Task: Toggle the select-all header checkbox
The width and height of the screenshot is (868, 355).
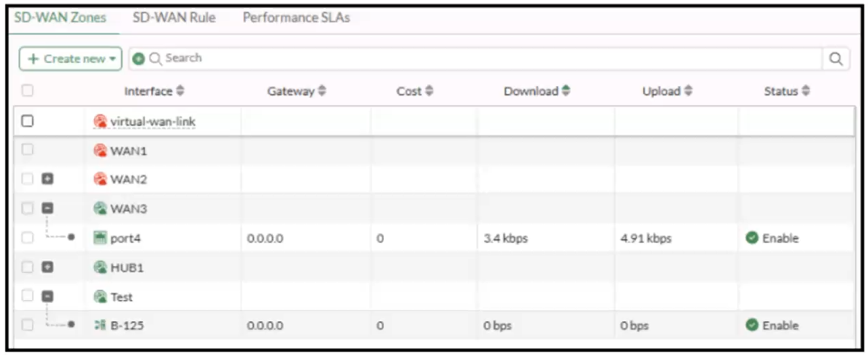Action: coord(28,89)
